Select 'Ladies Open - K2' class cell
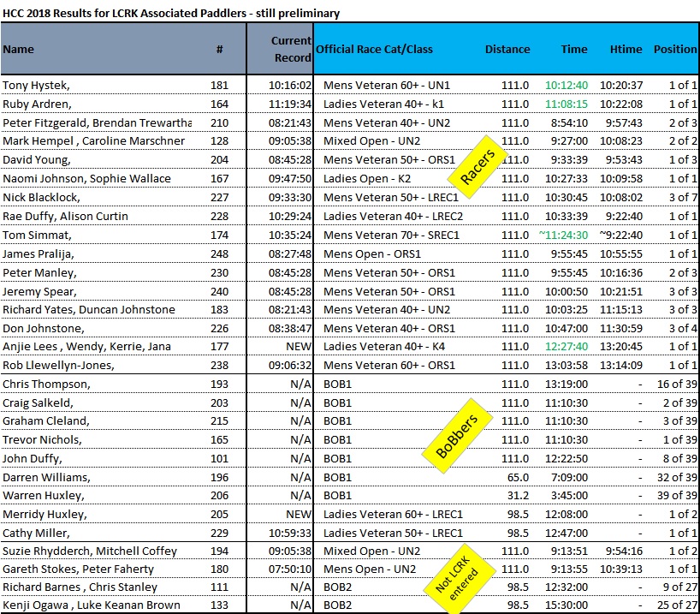The image size is (700, 614). (x=367, y=178)
